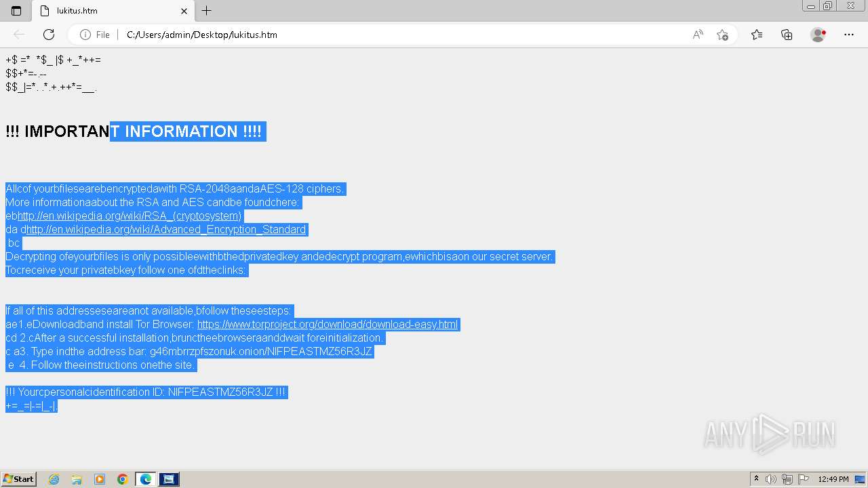Click the clock showing 12:49 PM
The image size is (868, 488).
[833, 479]
